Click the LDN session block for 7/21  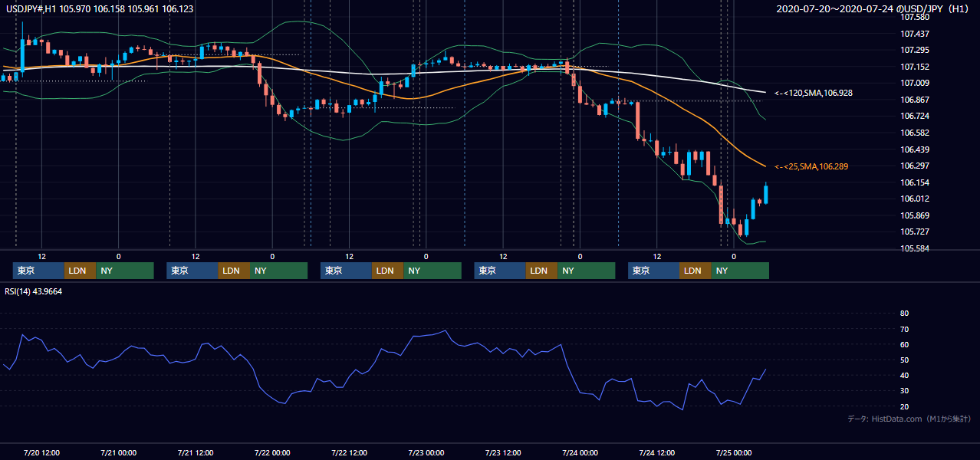pos(234,271)
